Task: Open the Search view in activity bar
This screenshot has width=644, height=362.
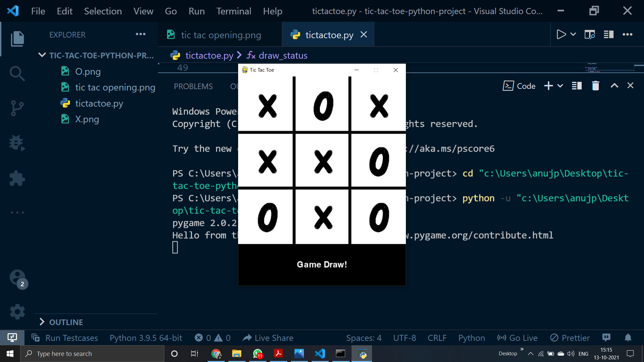Action: (x=17, y=73)
